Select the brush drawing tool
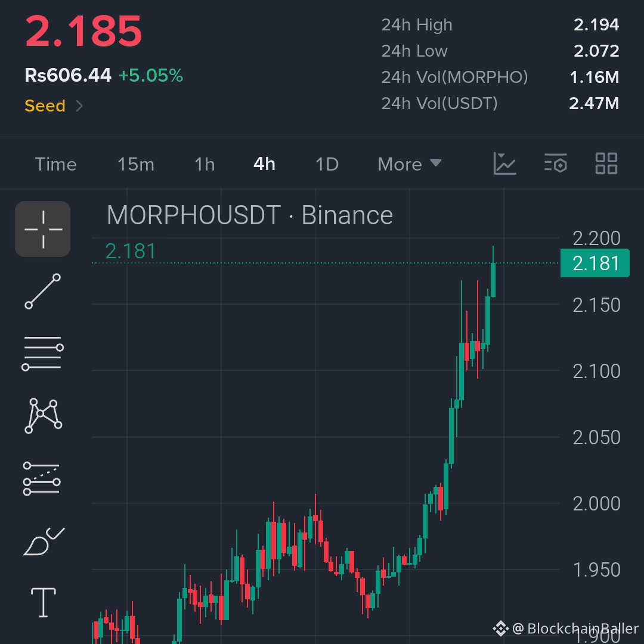 (44, 541)
